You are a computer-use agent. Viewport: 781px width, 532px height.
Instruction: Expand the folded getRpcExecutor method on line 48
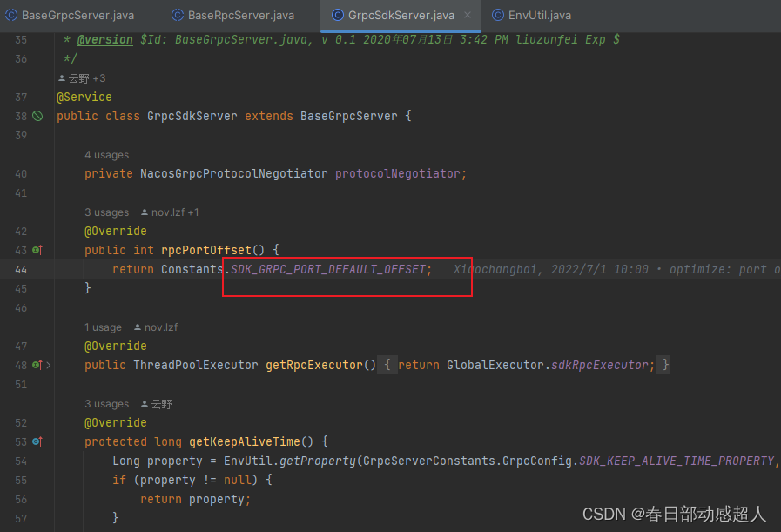48,365
